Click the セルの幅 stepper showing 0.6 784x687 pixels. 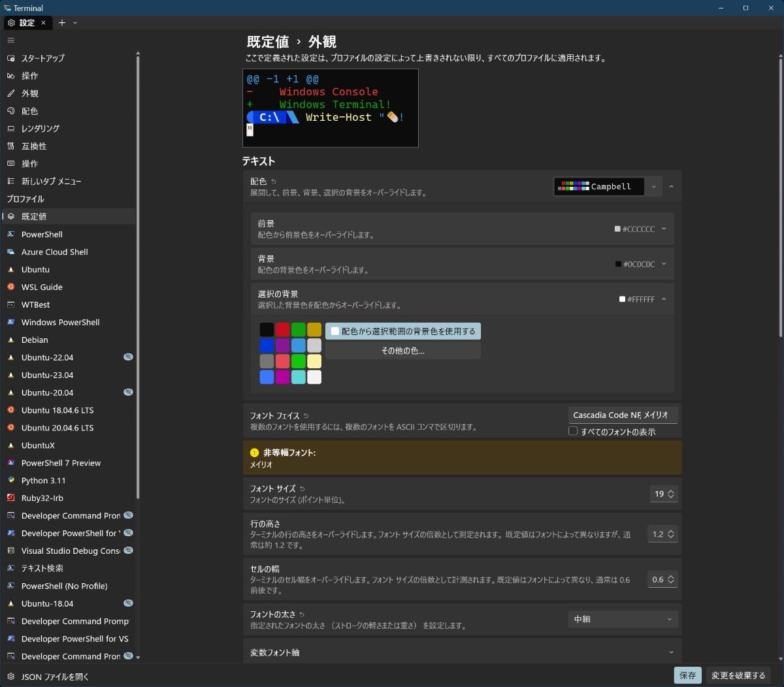coord(662,579)
